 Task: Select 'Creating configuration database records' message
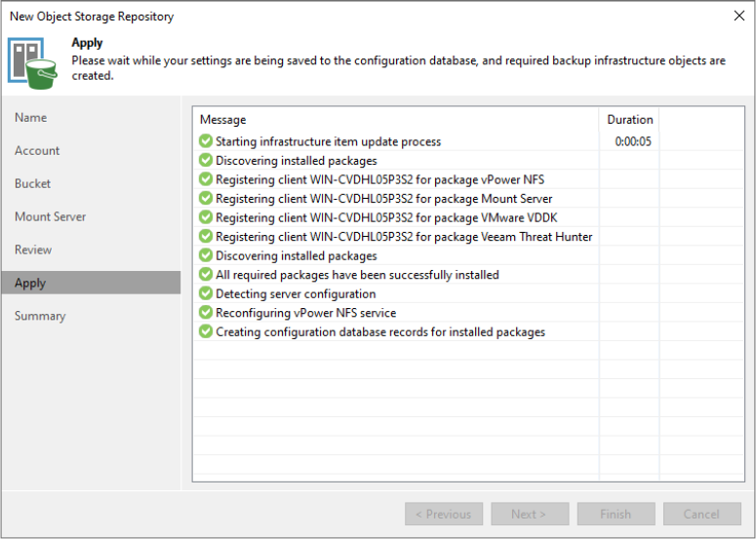pyautogui.click(x=380, y=331)
